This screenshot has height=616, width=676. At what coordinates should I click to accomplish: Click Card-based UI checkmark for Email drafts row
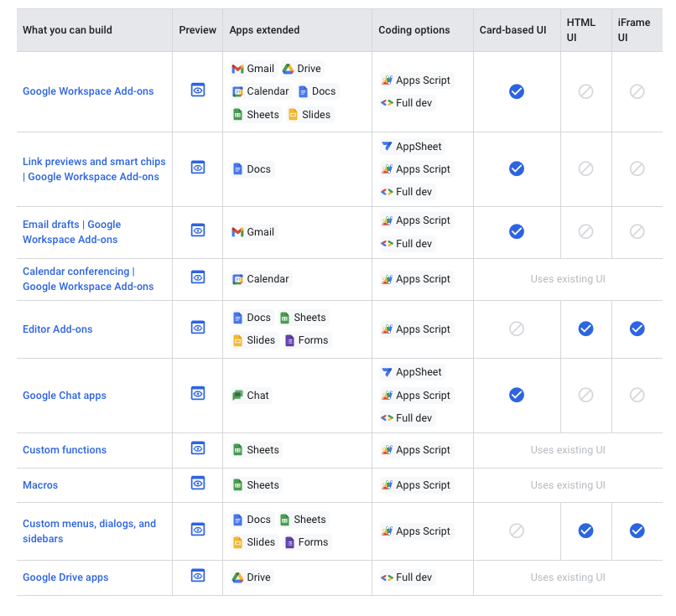tap(517, 232)
